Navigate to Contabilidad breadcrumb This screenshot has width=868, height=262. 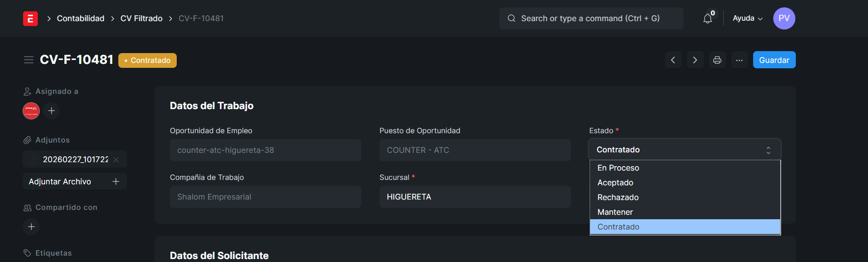coord(81,19)
